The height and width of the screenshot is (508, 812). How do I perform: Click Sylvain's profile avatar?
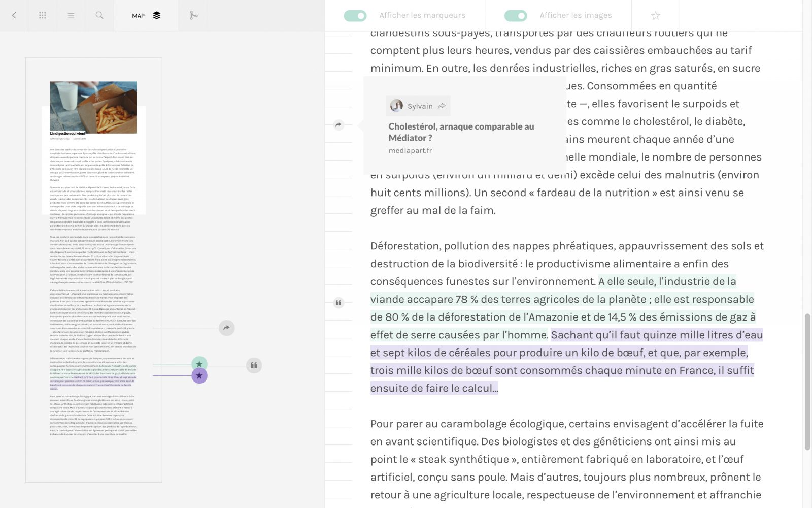[396, 106]
